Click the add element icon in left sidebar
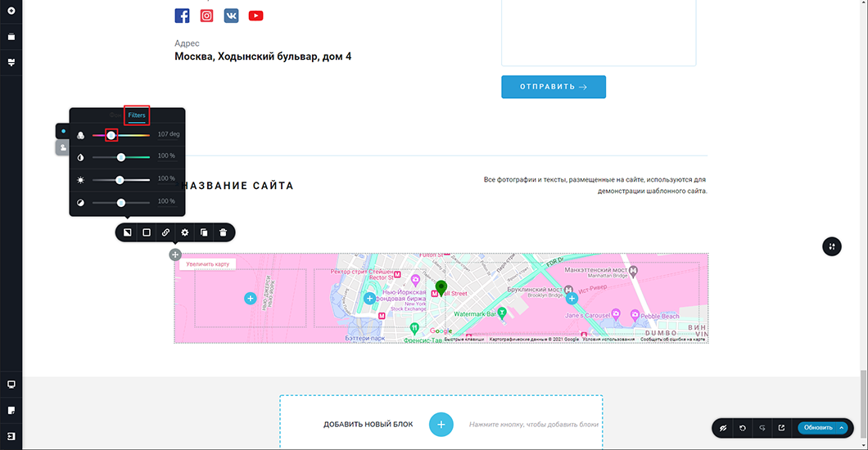Viewport: 868px width, 450px height. pyautogui.click(x=11, y=11)
